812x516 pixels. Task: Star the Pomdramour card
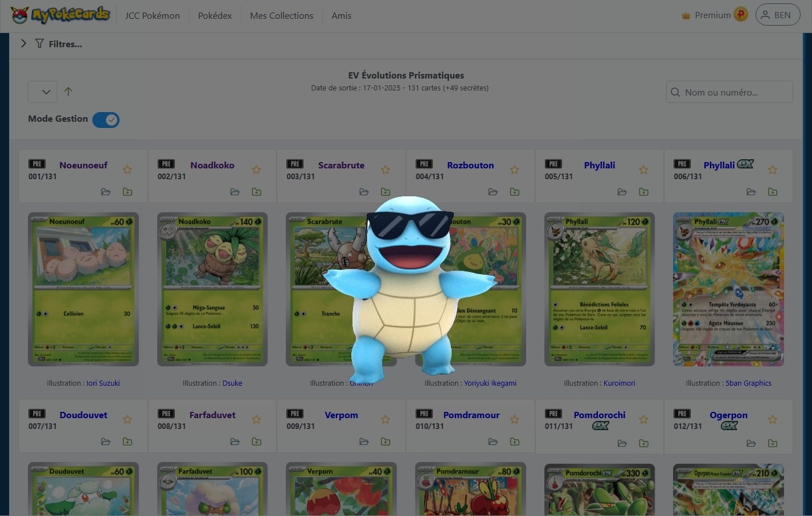click(x=514, y=419)
